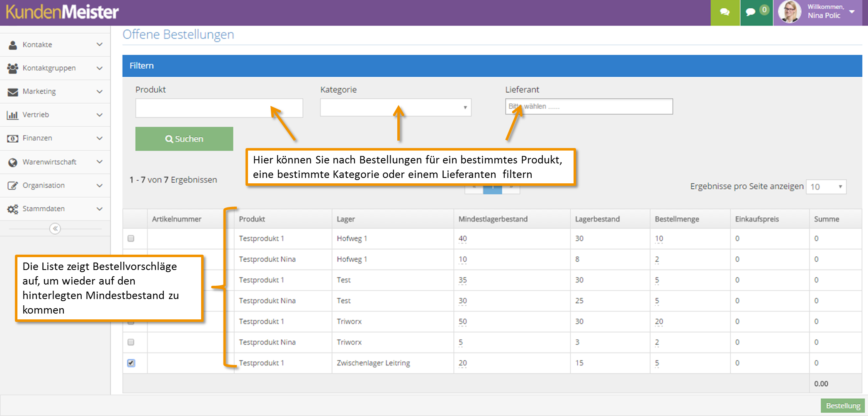Click the Kontaktgruppen group icon
This screenshot has width=868, height=416.
pos(13,68)
